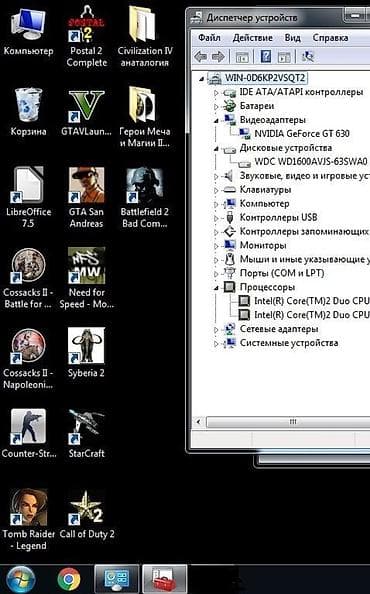Open the Вид menu
Screen dimensions: 370x594
(292, 38)
